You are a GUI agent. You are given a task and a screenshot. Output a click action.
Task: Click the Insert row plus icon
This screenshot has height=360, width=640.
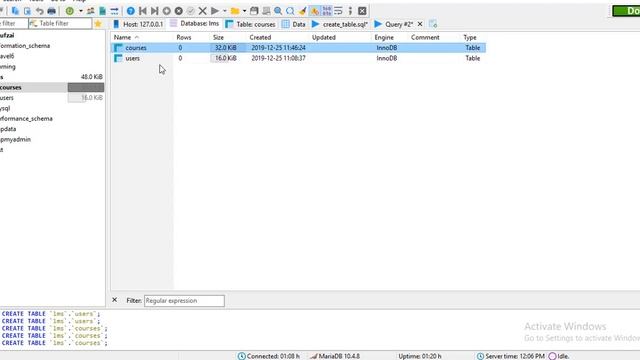click(x=167, y=11)
